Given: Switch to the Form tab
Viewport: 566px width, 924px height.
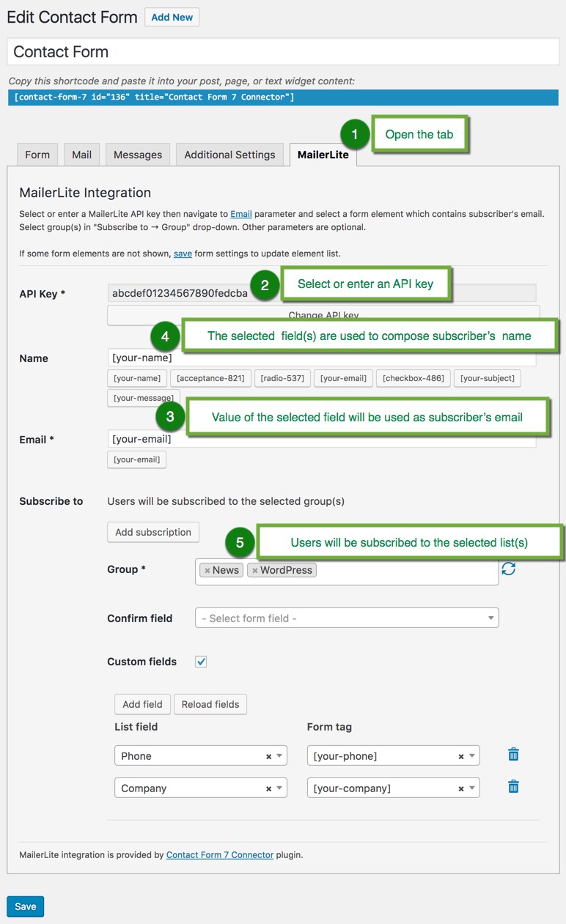Looking at the screenshot, I should [x=37, y=155].
